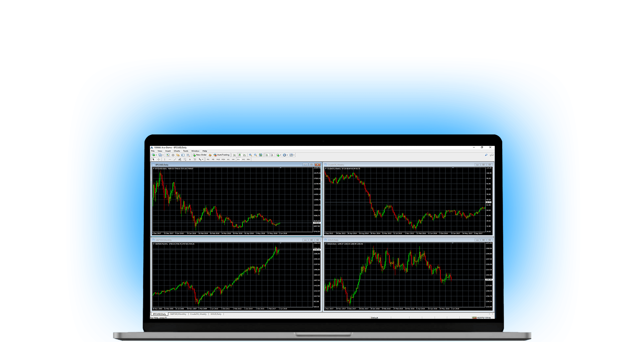Screen dimensions: 644x342
Task: Toggle the Data Window crosshair-target icon
Action: click(x=173, y=155)
